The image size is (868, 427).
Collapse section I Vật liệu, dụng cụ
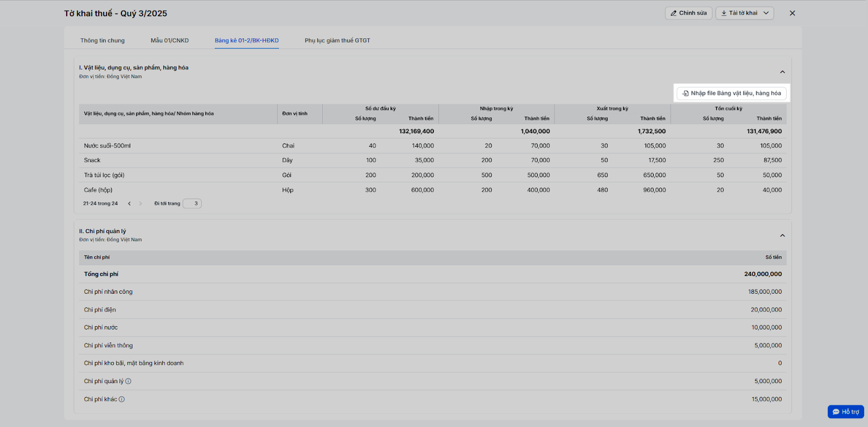tap(782, 72)
